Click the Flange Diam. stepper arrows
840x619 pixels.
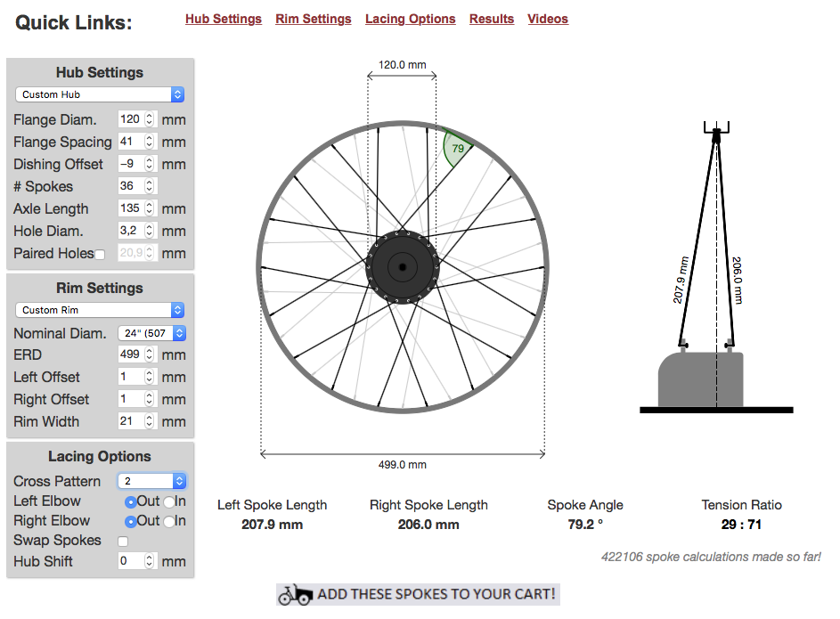click(150, 119)
